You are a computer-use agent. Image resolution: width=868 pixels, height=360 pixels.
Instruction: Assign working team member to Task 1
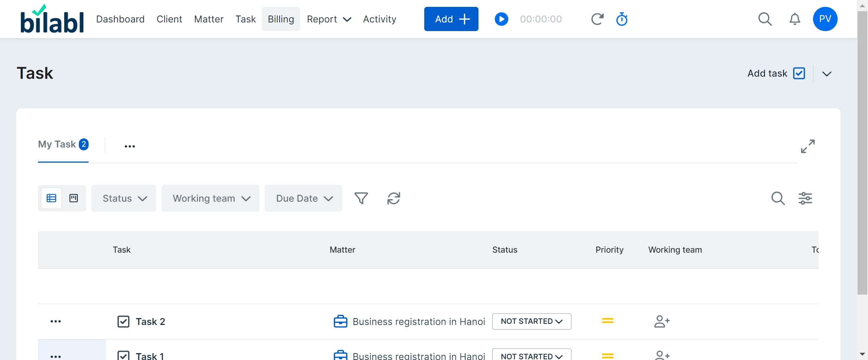click(x=662, y=355)
